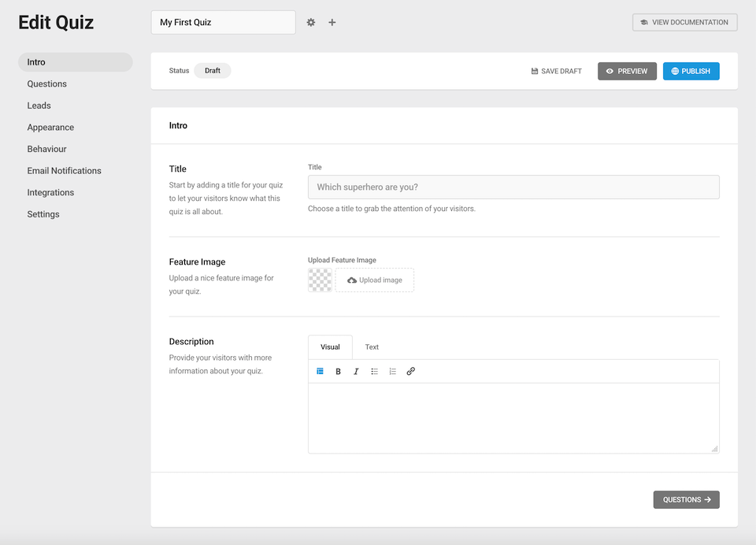The height and width of the screenshot is (545, 756).
Task: Open the Questions section in sidebar
Action: coord(47,84)
